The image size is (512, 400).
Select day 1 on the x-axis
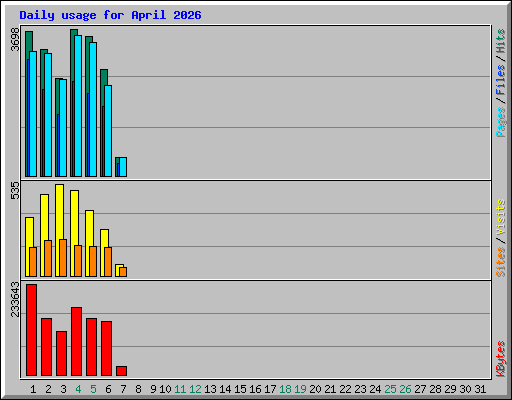pos(33,389)
